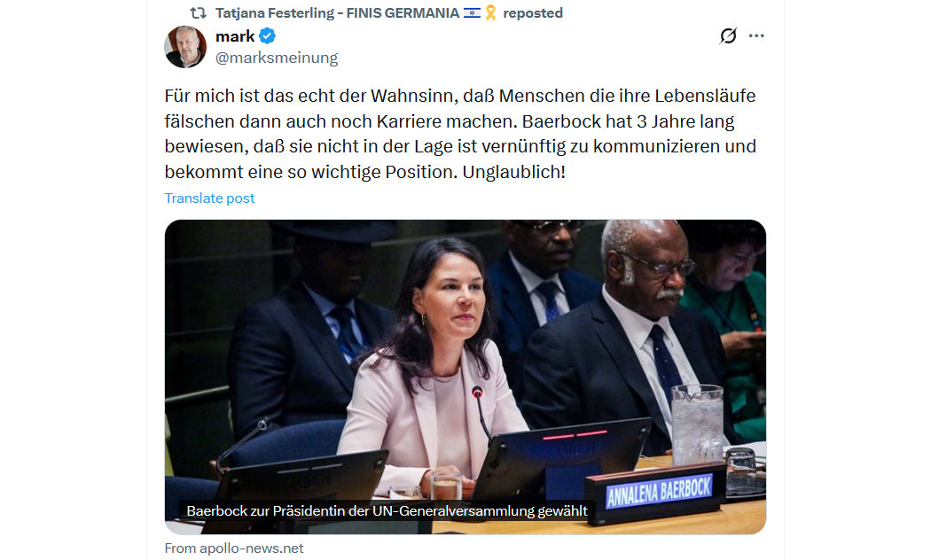Screen dimensions: 931x560
Task: Open the article preview image card
Action: point(465,377)
